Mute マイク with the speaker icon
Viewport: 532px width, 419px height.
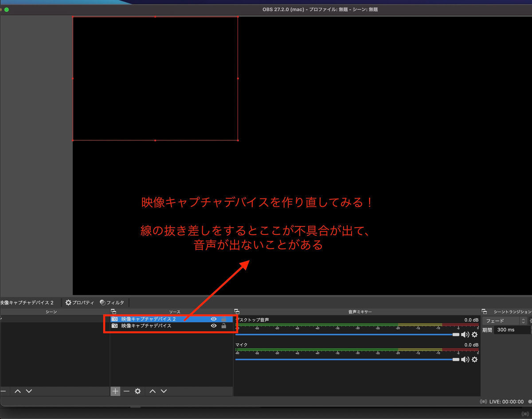click(x=465, y=359)
